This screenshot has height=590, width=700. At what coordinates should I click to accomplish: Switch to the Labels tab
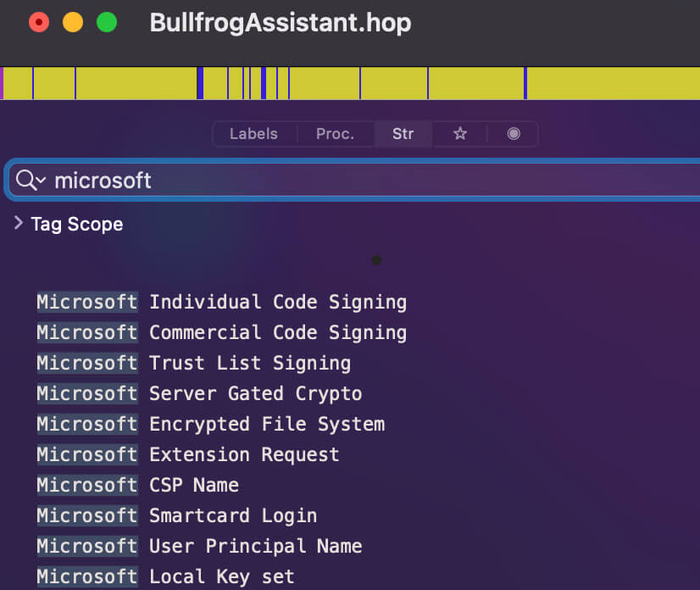[253, 134]
